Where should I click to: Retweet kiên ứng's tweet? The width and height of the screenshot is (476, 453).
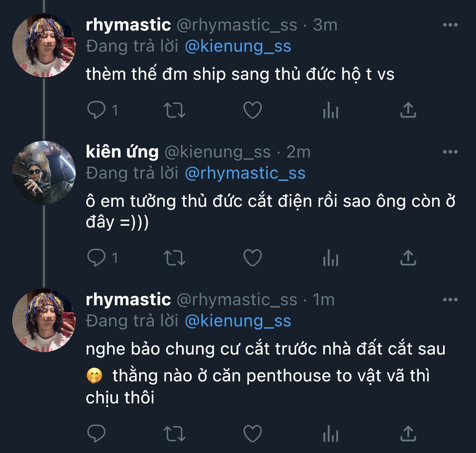coord(174,258)
